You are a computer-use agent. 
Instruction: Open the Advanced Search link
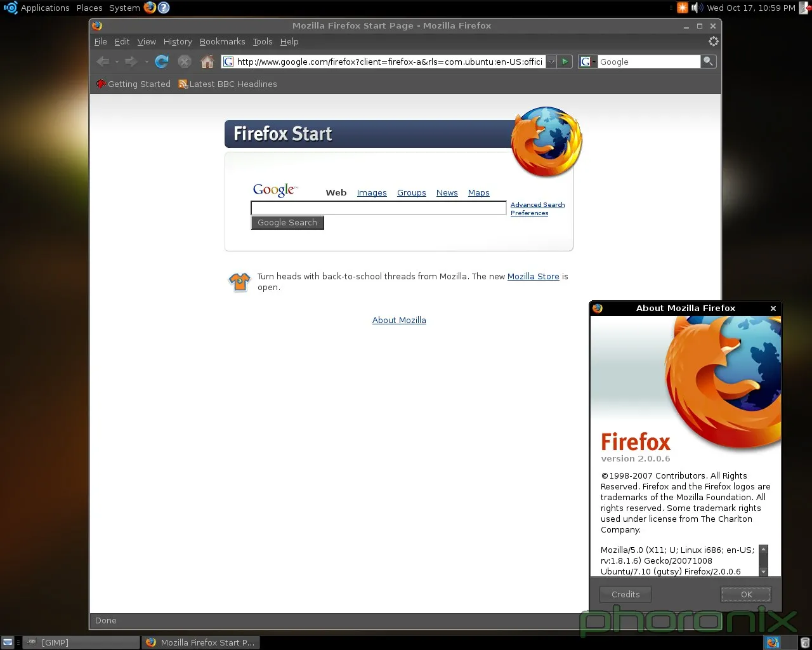pyautogui.click(x=537, y=204)
